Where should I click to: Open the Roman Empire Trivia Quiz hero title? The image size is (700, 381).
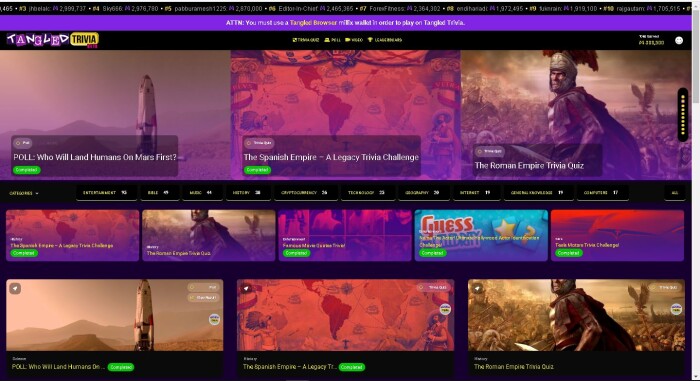point(529,165)
